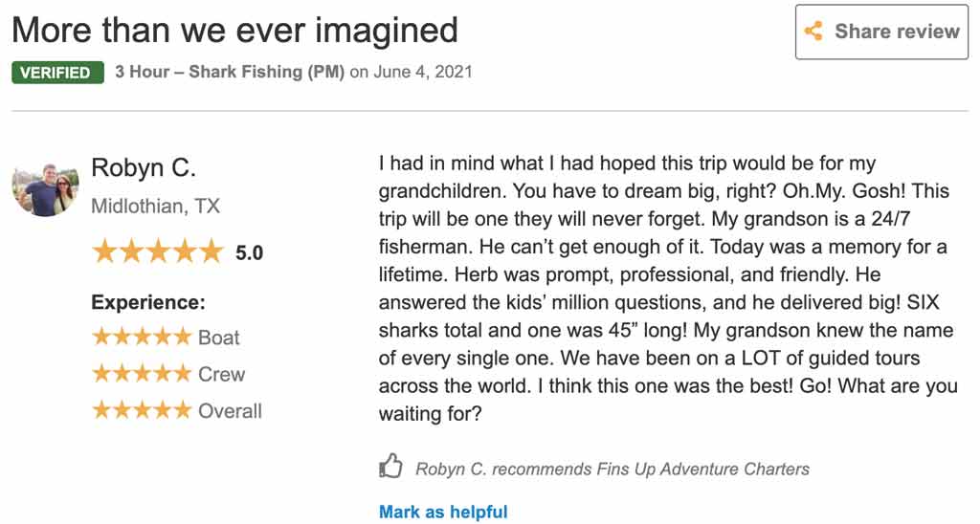Viewport: 980px width, 524px height.
Task: Click Robyn C. recommends Fins Up Adventure Charters
Action: point(612,469)
